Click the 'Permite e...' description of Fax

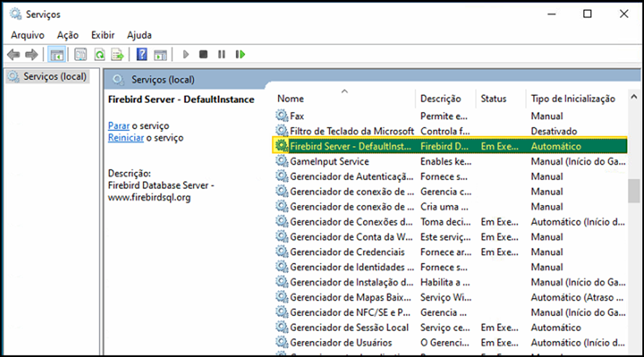(444, 116)
